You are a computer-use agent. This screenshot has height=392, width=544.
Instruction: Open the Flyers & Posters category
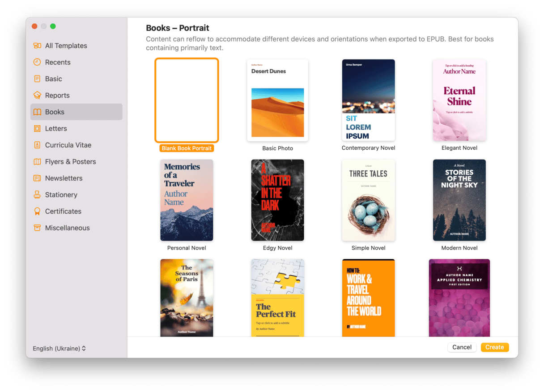pyautogui.click(x=70, y=161)
